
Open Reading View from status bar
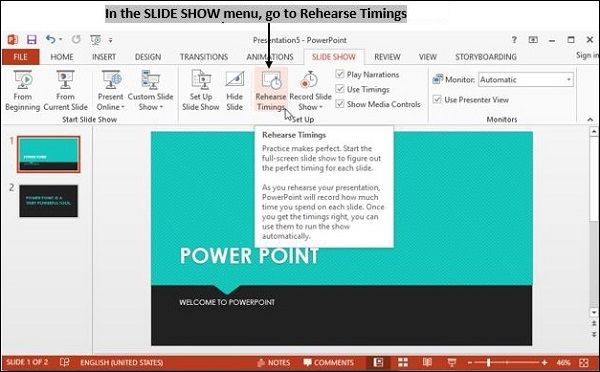427,362
